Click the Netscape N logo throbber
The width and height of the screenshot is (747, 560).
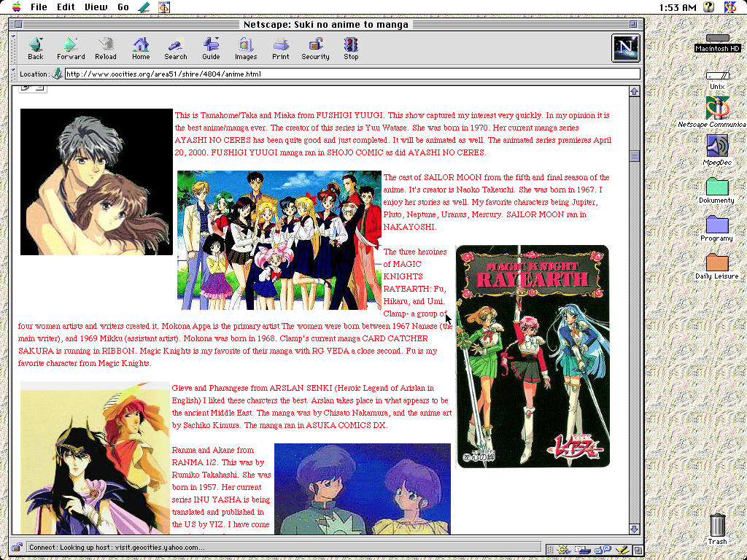pos(625,48)
